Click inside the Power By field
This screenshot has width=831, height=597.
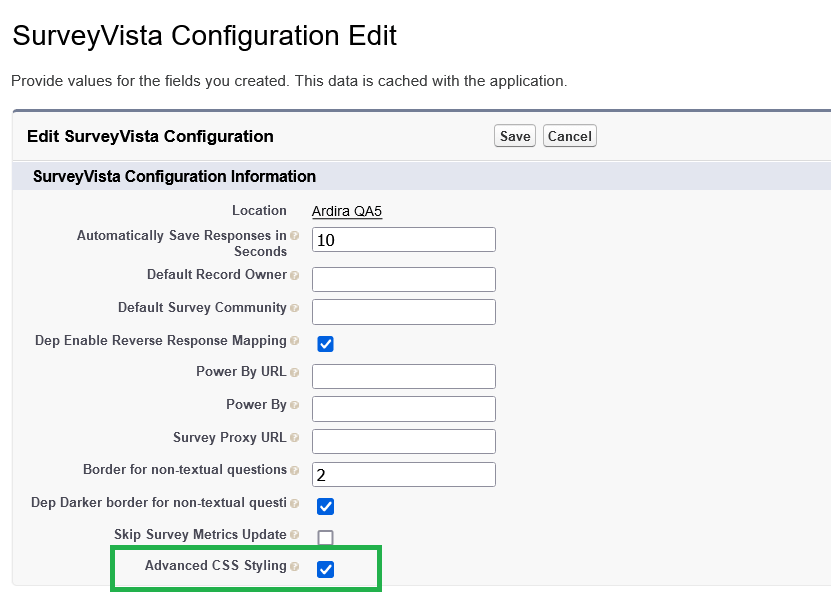coord(403,408)
